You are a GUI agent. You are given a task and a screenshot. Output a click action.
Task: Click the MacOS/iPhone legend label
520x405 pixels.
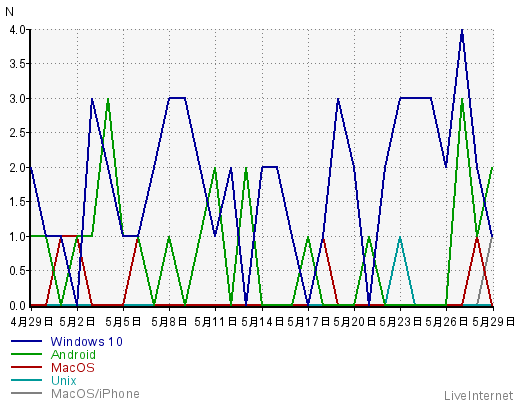(95, 394)
